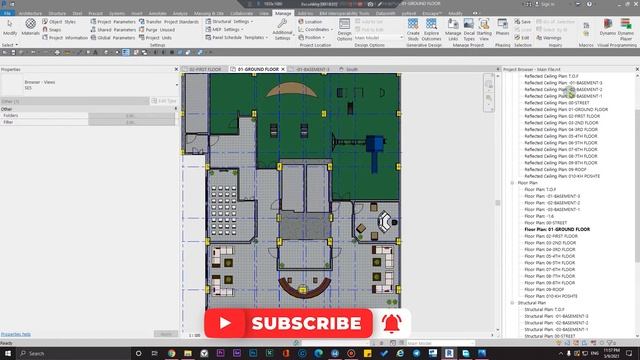Open the Materials browser
Image resolution: width=640 pixels, height=360 pixels.
tap(30, 27)
